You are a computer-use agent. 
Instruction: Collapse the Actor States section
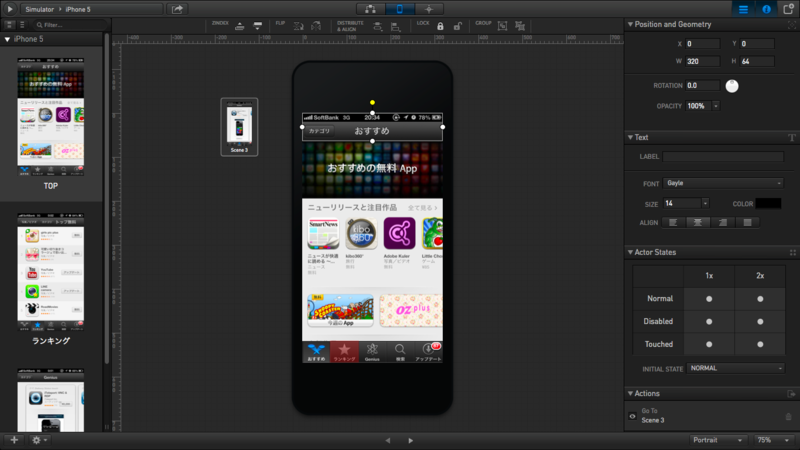point(631,253)
